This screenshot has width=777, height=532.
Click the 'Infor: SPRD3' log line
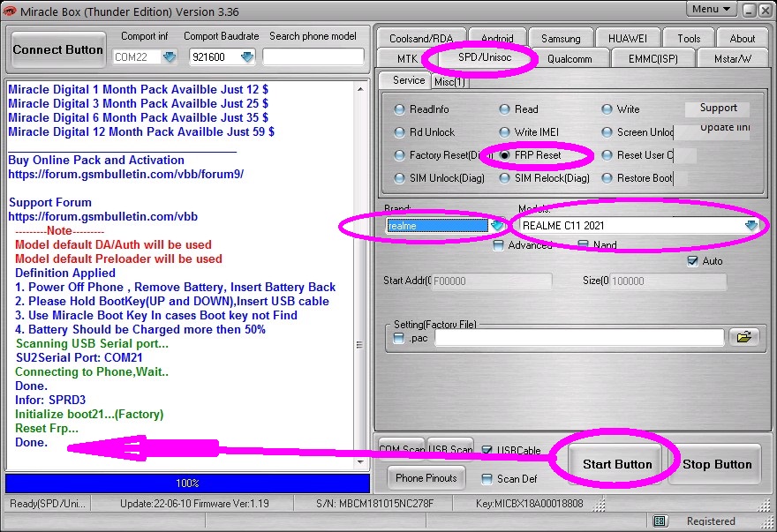50,400
